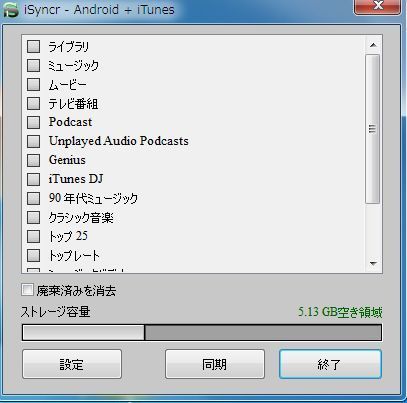Open the 設定 settings button

coord(72,364)
